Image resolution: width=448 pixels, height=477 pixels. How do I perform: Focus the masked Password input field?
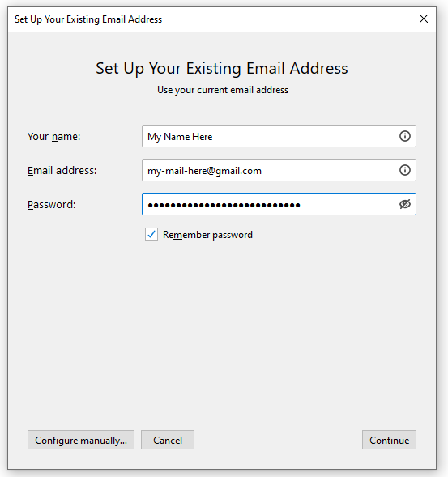click(x=279, y=204)
